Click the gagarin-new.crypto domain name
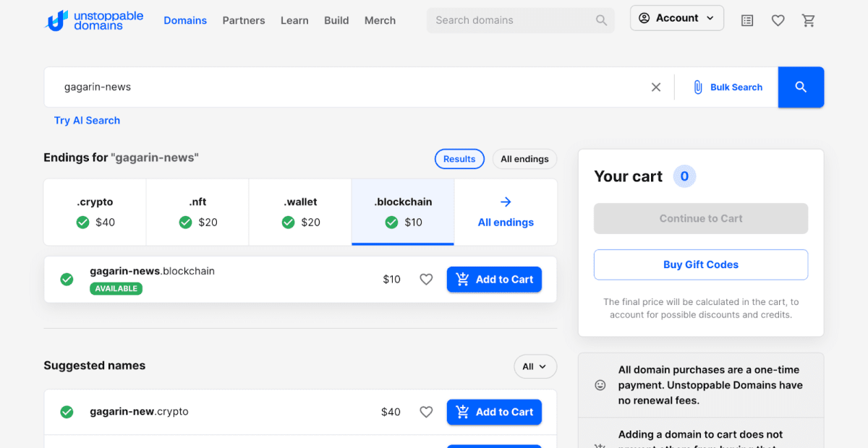 (x=139, y=412)
